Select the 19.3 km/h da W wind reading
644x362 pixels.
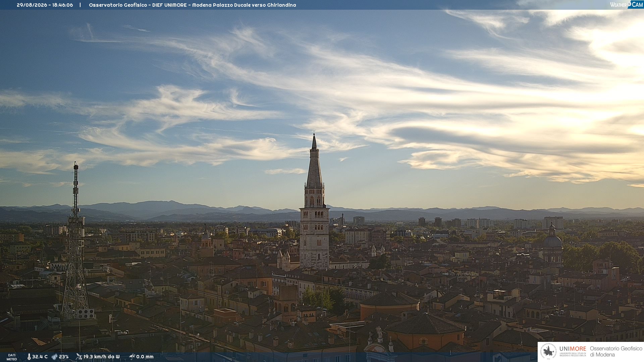[x=101, y=357]
